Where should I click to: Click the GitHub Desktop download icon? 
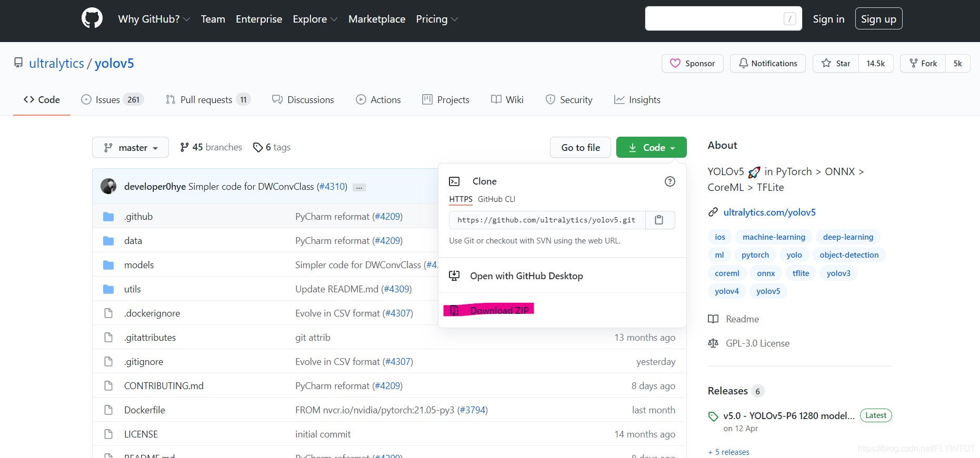454,276
